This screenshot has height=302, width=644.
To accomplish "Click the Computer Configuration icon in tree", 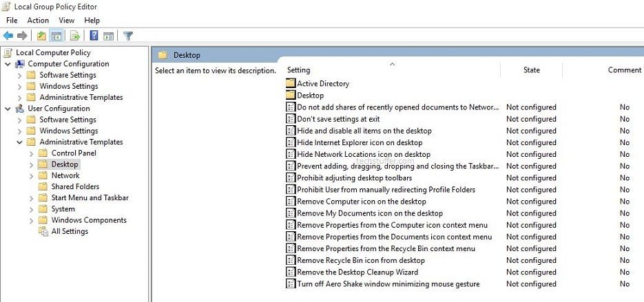I will point(20,64).
